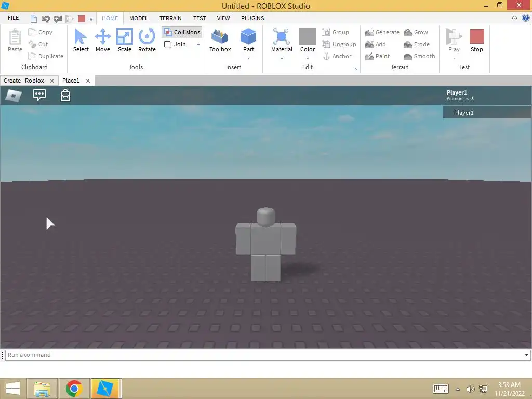Open the Help question mark icon
532x399 pixels.
526,18
